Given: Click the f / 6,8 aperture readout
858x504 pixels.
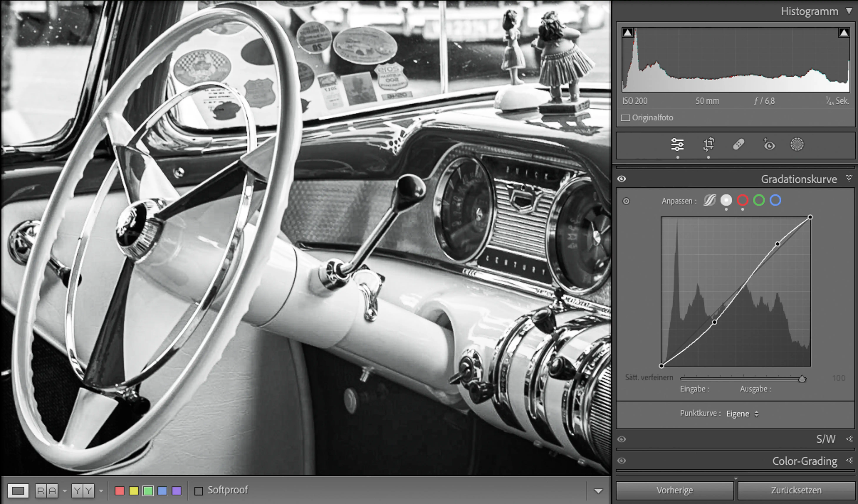Looking at the screenshot, I should 764,101.
